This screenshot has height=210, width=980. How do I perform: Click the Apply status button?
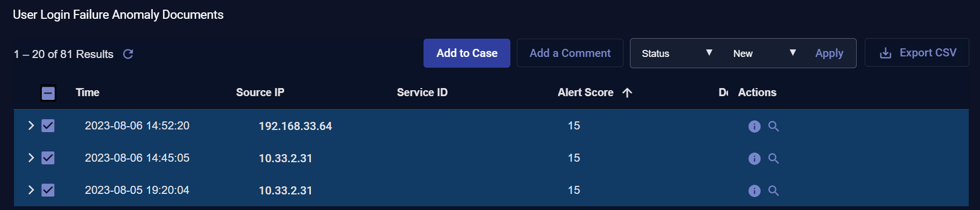829,53
